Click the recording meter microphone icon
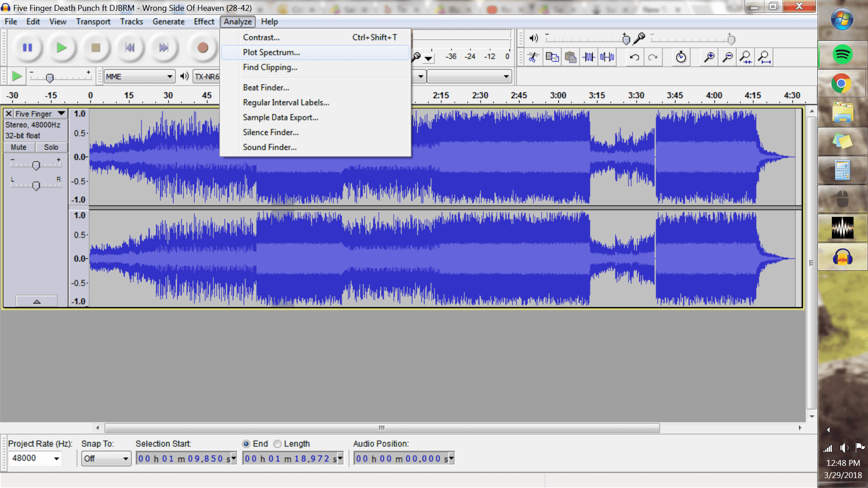The image size is (868, 488). pyautogui.click(x=416, y=57)
